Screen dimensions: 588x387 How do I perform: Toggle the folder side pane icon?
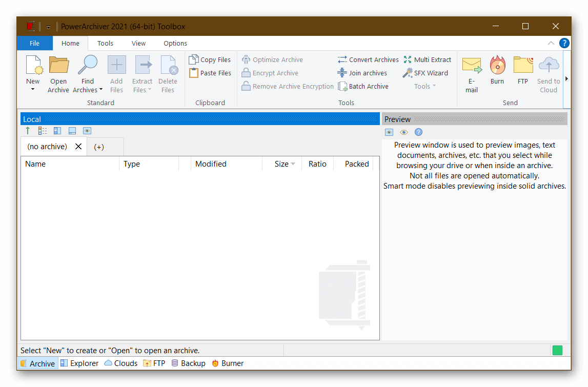click(x=57, y=131)
